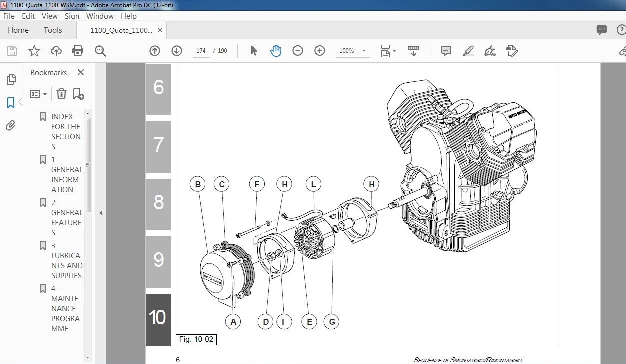626x364 pixels.
Task: Open INDEX FOR THE SECTIONS bookmark
Action: click(x=65, y=131)
